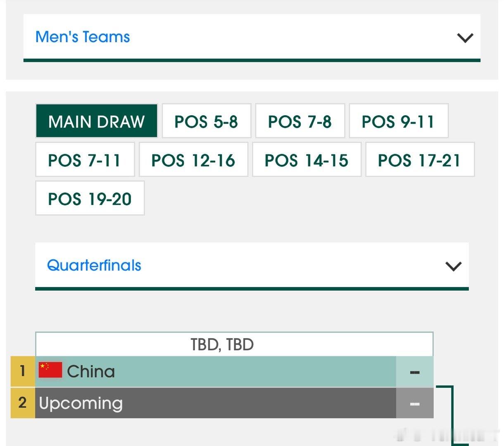The image size is (504, 446).
Task: Click the Men's Teams chevron arrow
Action: [465, 38]
